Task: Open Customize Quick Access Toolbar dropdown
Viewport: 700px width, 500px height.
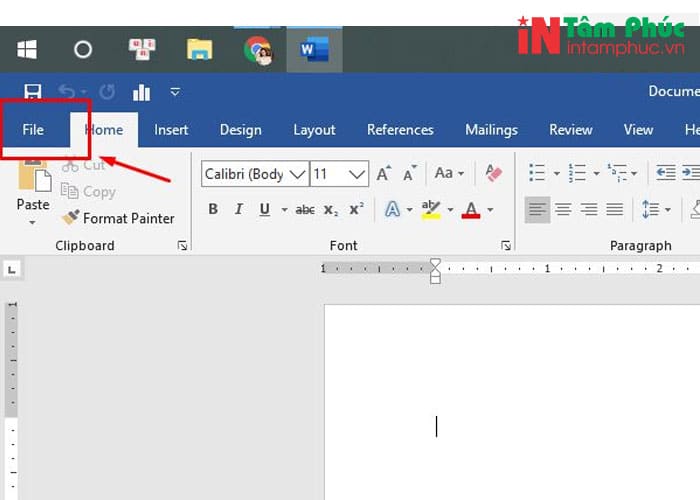Action: (175, 92)
